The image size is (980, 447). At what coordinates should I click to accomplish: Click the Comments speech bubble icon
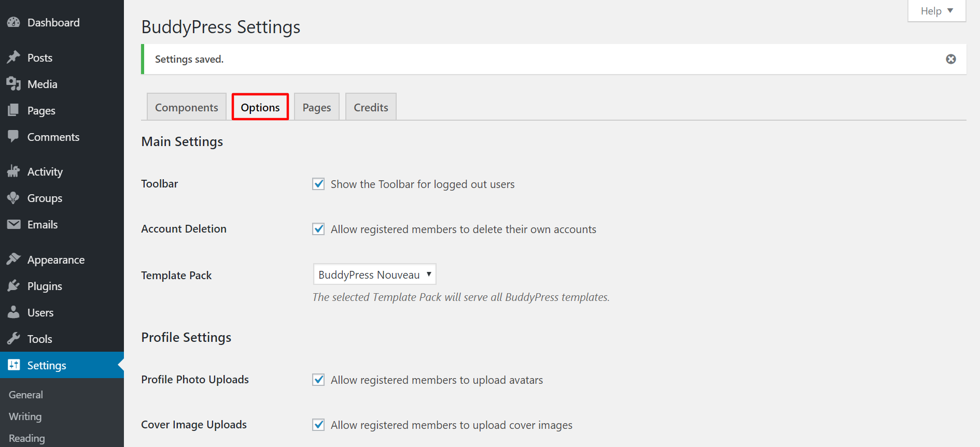(x=13, y=137)
